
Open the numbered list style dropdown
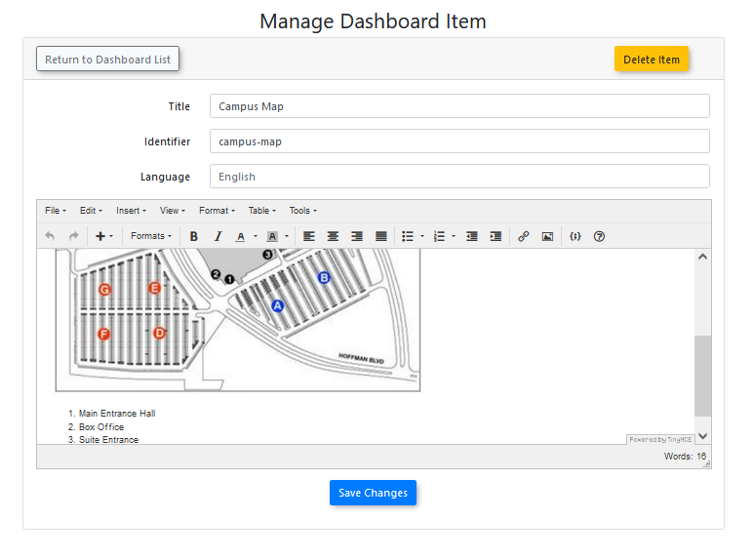point(454,236)
